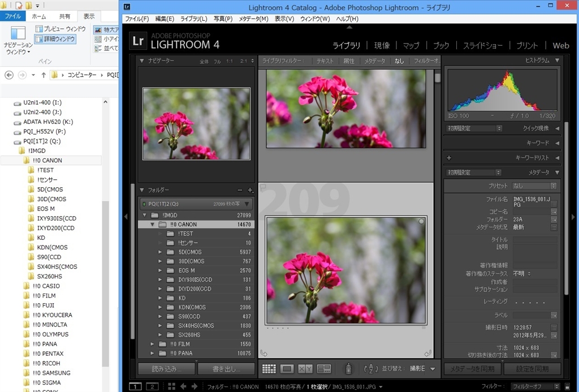Collapse the Histogram panel

(557, 60)
